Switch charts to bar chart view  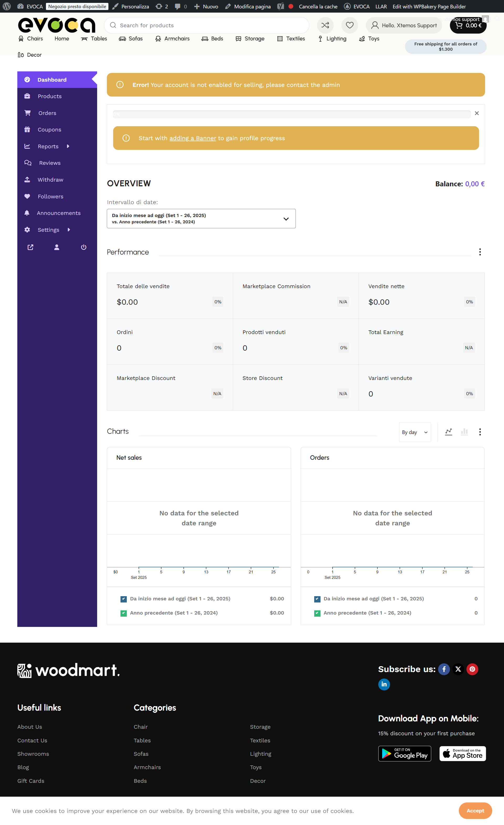point(464,432)
